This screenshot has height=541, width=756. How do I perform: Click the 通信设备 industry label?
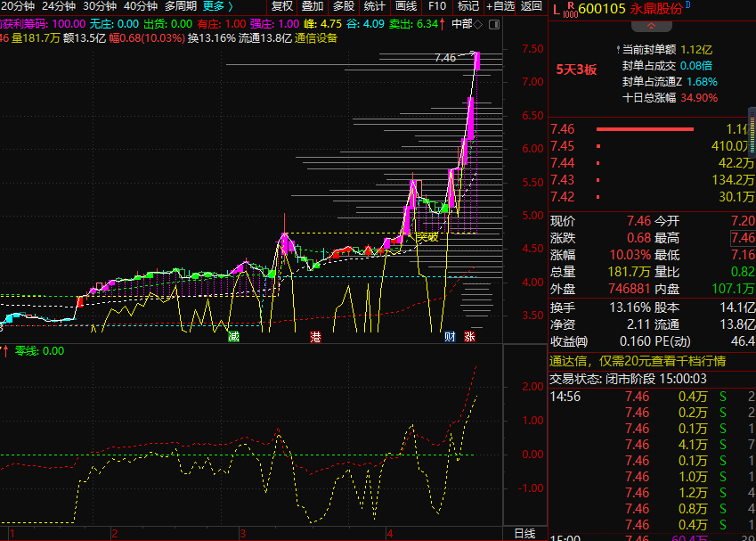tap(316, 38)
